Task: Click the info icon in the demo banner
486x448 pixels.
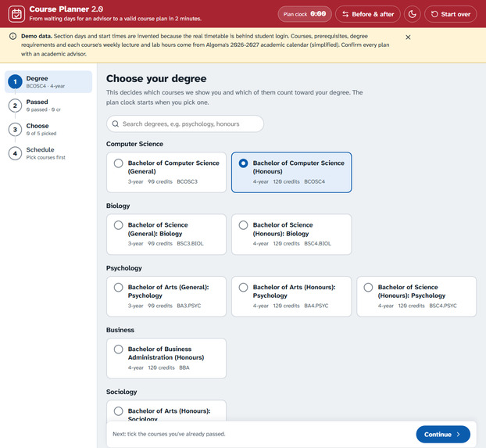Action: [13, 36]
